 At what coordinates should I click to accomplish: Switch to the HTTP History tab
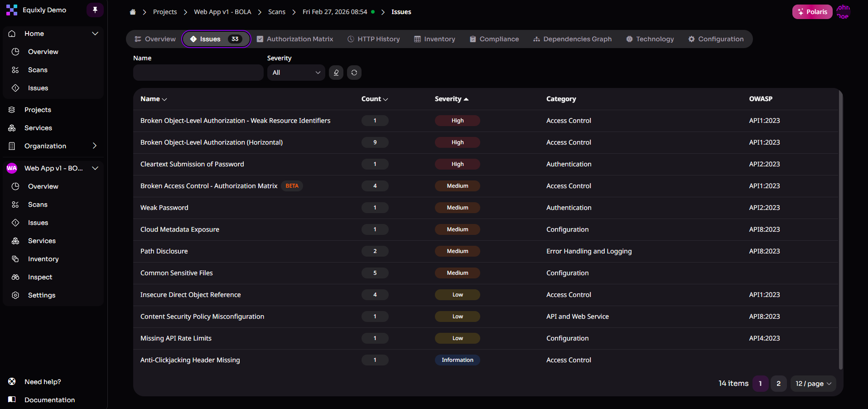[374, 39]
